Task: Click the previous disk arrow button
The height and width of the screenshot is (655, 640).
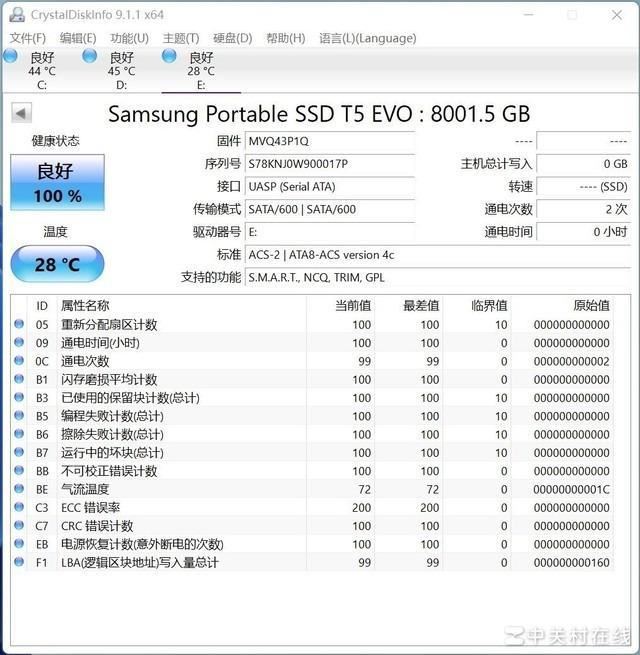Action: 21,113
